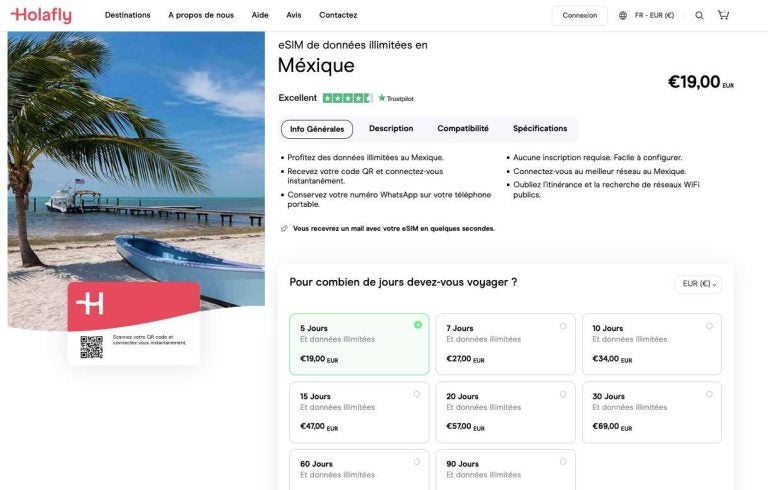Screen dimensions: 768x490
Task: Switch to the Description tab
Action: click(x=390, y=128)
